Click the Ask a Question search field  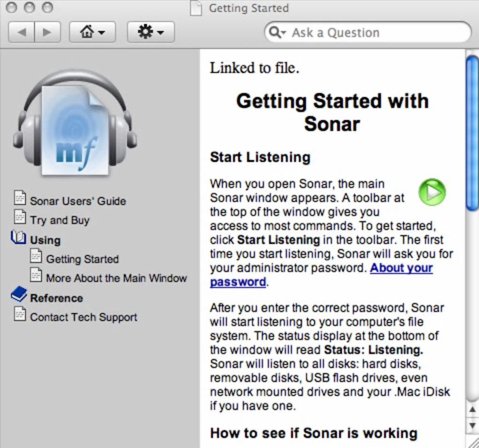(368, 32)
